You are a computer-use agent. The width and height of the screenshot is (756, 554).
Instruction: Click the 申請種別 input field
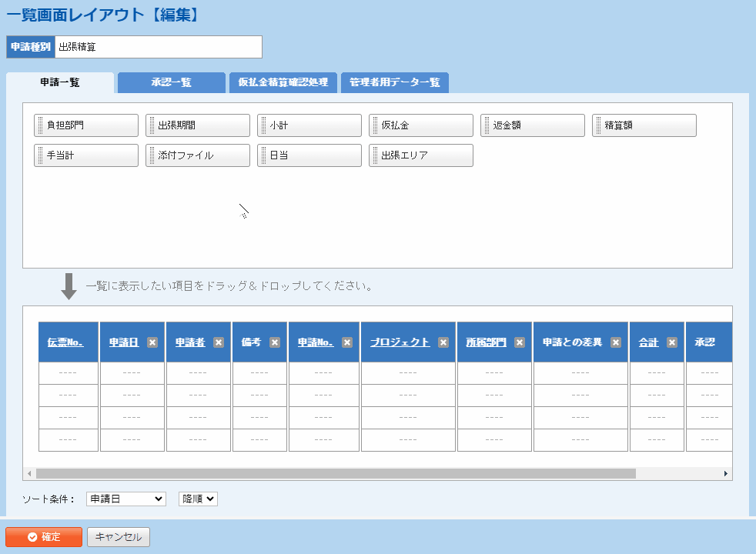pyautogui.click(x=158, y=47)
